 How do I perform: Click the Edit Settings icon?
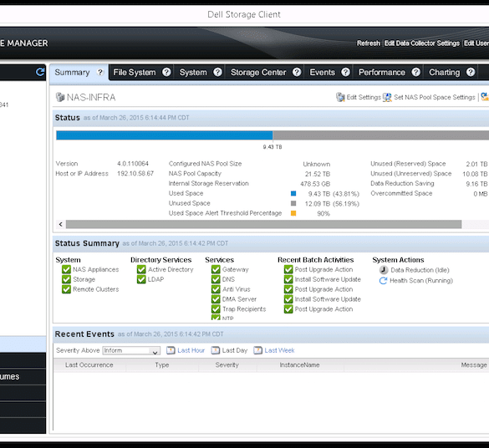tap(340, 97)
